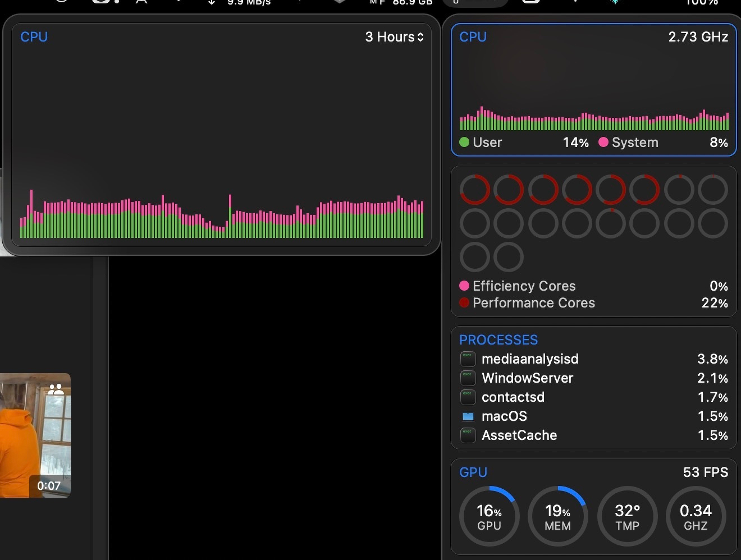Click the Efficiency Cores legend row
The image size is (741, 560).
point(593,286)
